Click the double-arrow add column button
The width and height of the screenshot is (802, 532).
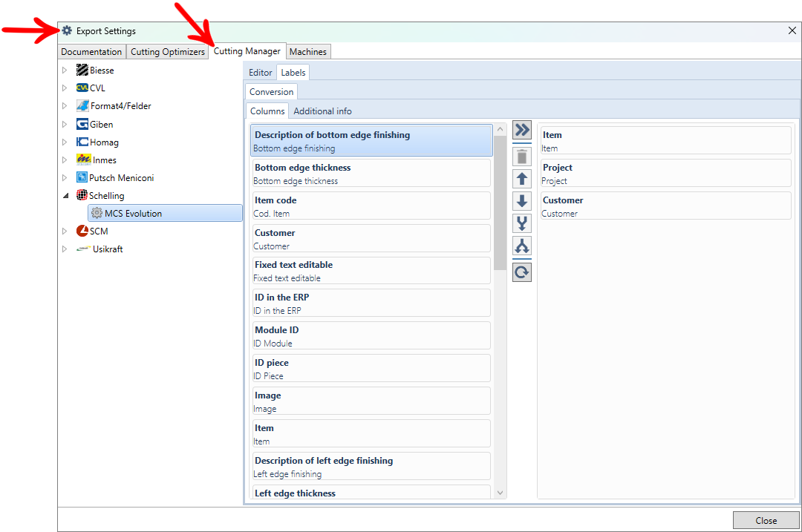tap(522, 130)
